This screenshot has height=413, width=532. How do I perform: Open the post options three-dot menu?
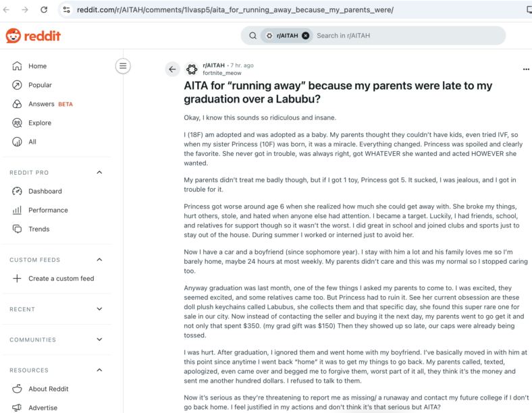pyautogui.click(x=526, y=70)
